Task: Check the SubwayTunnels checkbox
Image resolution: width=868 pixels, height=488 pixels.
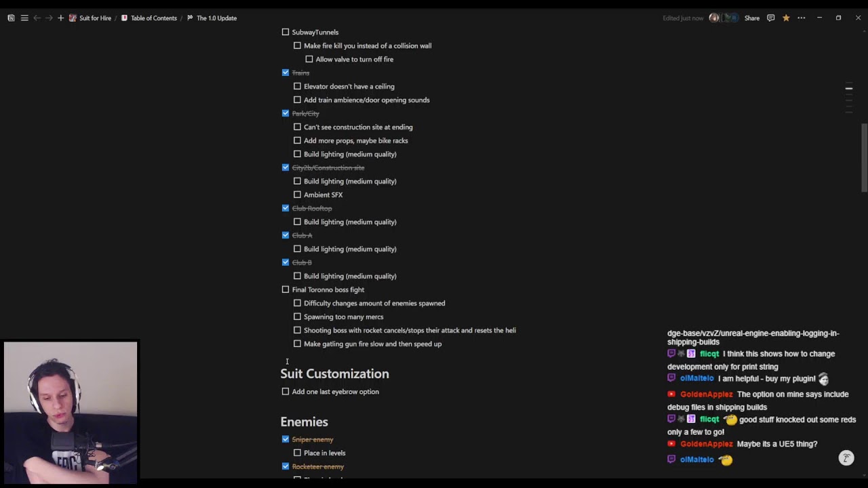Action: [285, 32]
